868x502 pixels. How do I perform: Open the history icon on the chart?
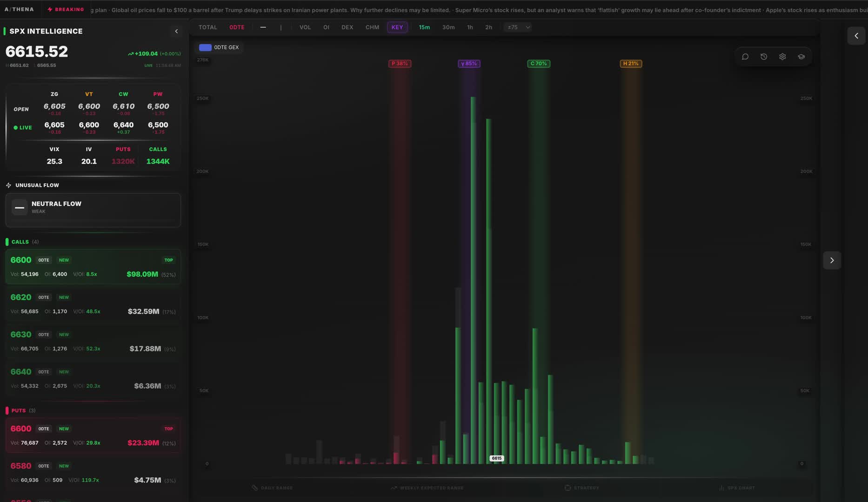763,56
